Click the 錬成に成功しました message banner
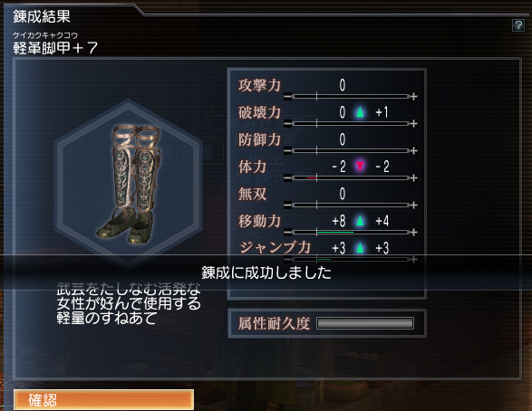Image resolution: width=532 pixels, height=411 pixels. coord(266,272)
